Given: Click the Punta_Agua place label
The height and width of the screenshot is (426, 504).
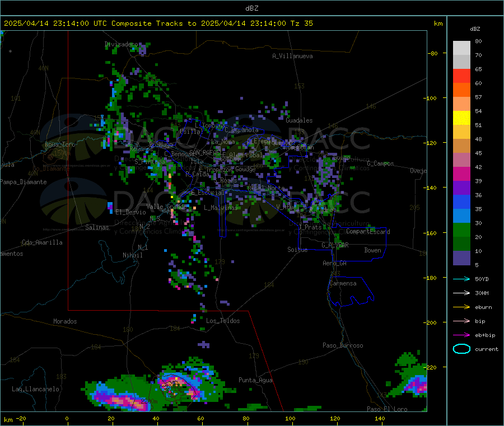Looking at the screenshot, I should (255, 380).
